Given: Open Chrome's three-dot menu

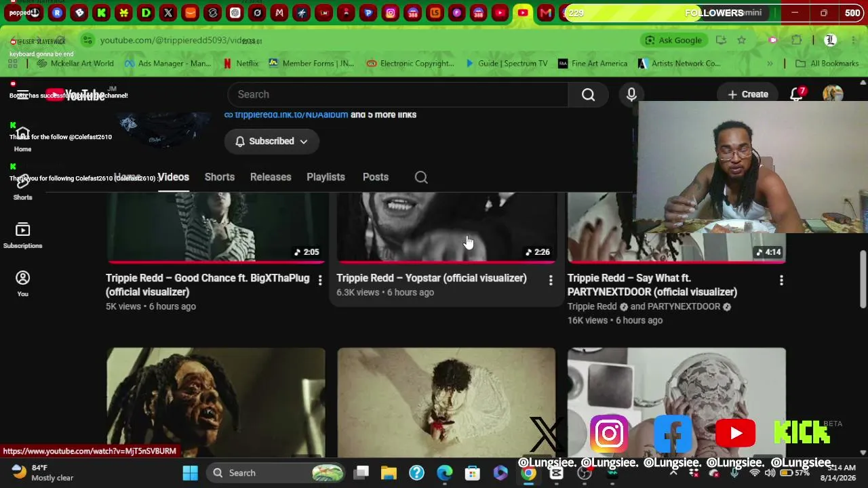Looking at the screenshot, I should coord(853,41).
